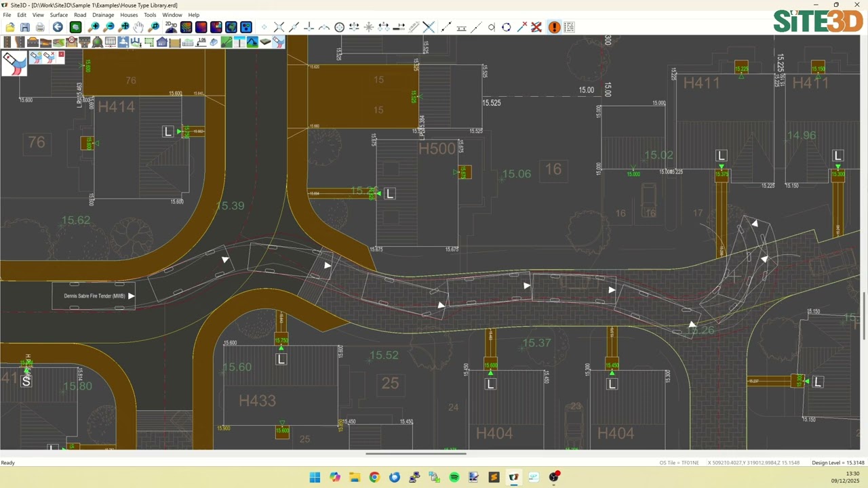Click the 1.06 level annotation icon
This screenshot has height=488, width=868.
pos(201,42)
